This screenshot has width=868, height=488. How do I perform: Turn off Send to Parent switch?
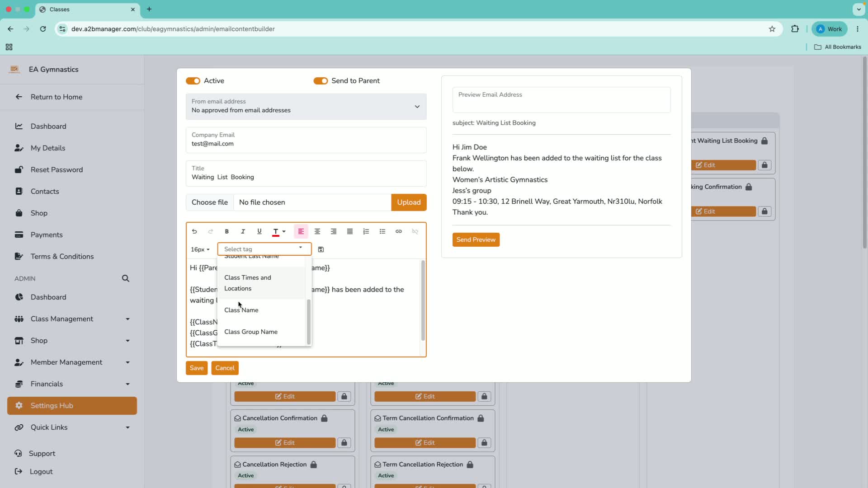(321, 81)
